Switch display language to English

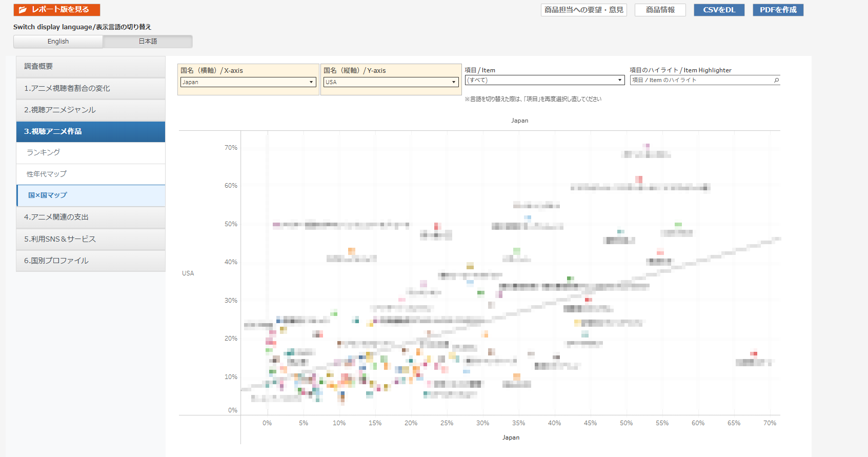point(58,42)
